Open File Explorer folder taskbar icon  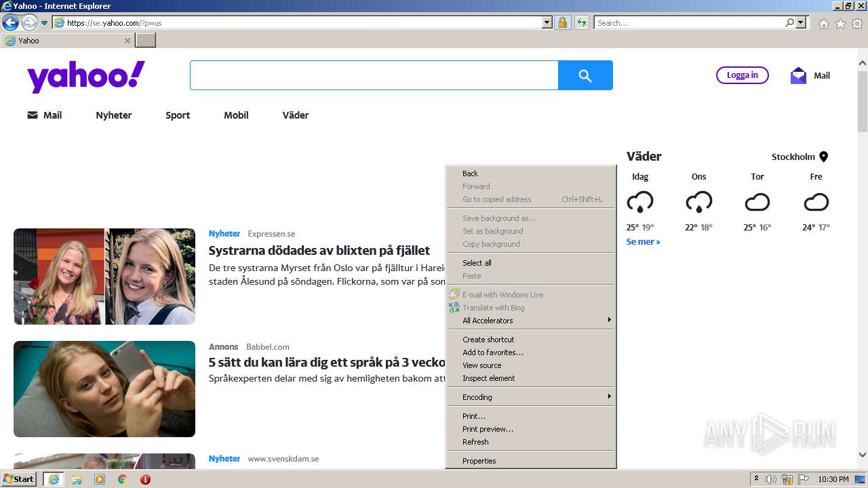click(77, 479)
